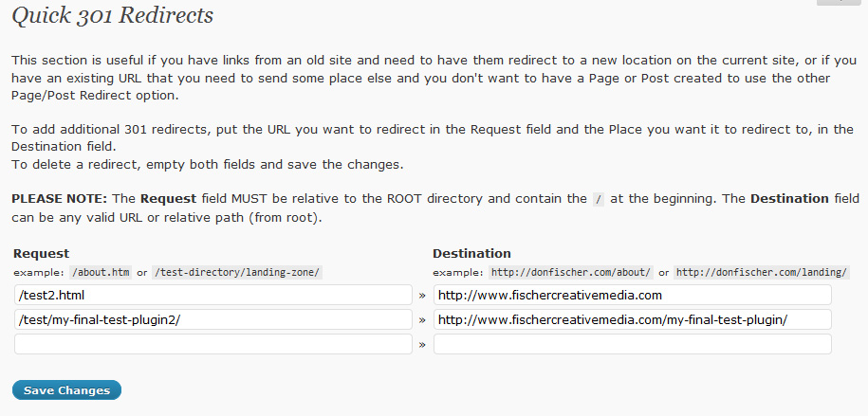Click the » arrow in the empty row
Viewport: 868px width, 416px height.
point(422,345)
